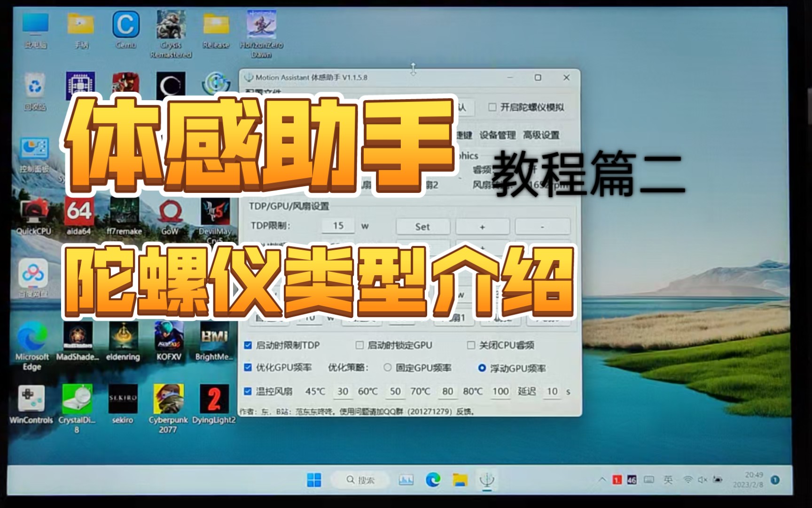Open the Release folder on the desktop

pyautogui.click(x=216, y=31)
